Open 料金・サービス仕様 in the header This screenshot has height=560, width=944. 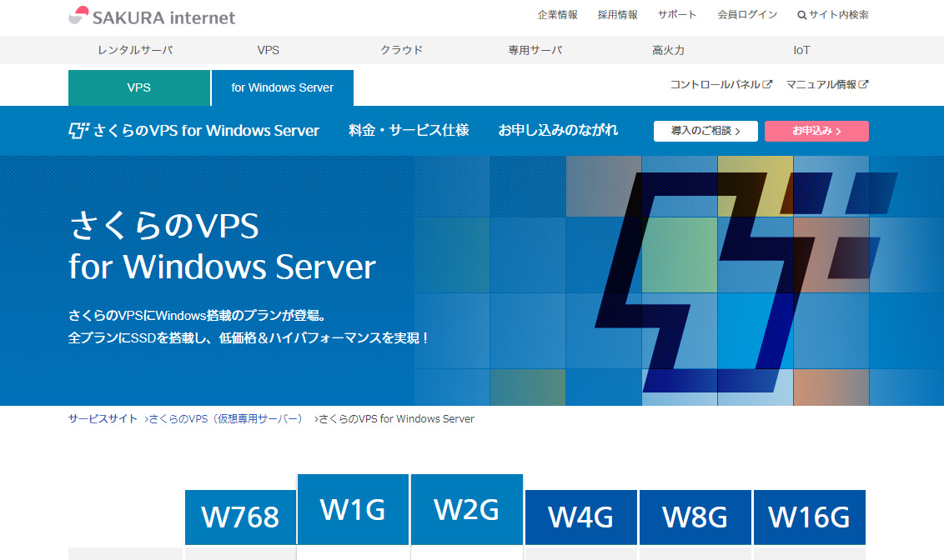click(408, 130)
